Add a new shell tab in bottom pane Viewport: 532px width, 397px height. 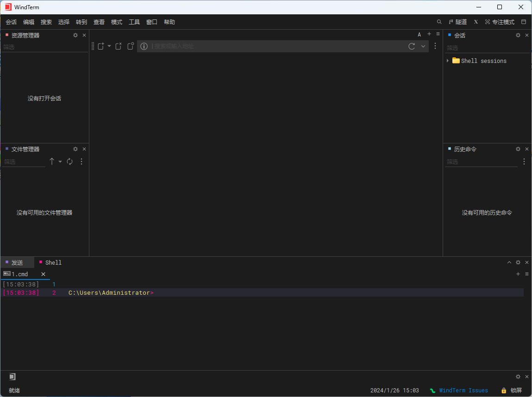[x=518, y=274]
